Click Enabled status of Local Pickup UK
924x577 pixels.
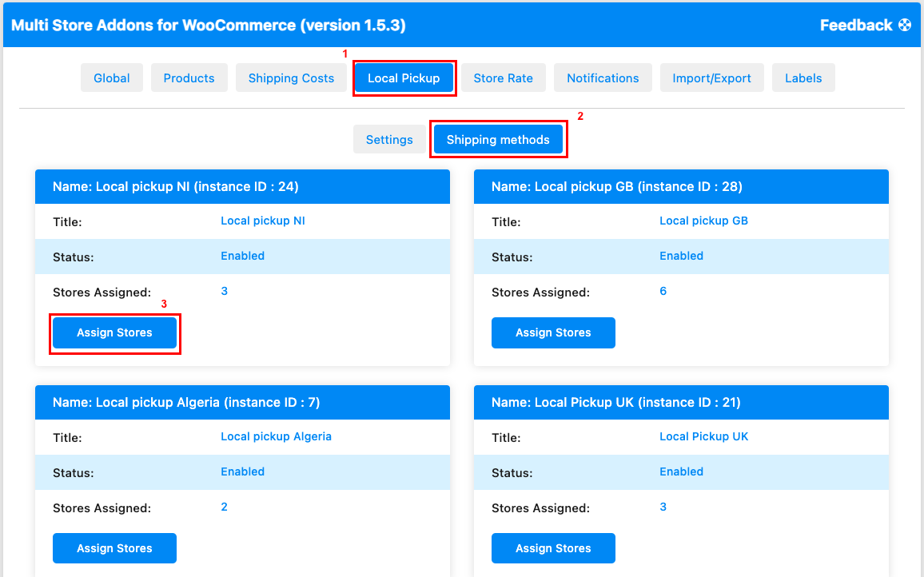[681, 472]
